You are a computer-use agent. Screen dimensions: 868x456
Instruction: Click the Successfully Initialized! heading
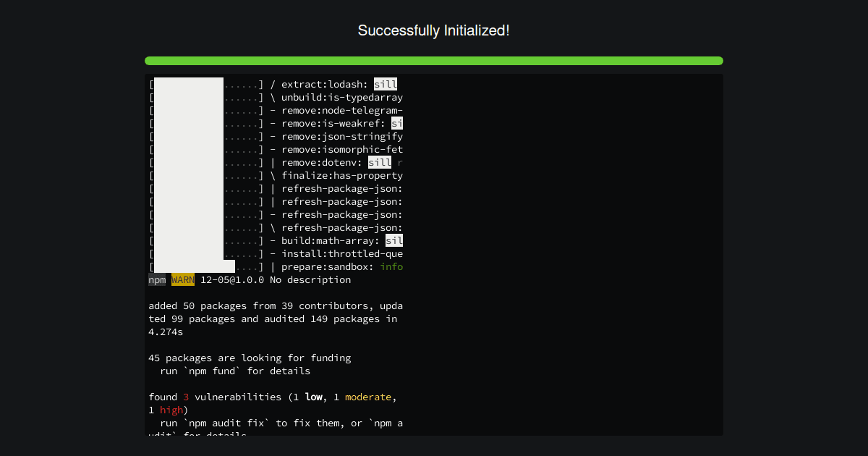(434, 30)
